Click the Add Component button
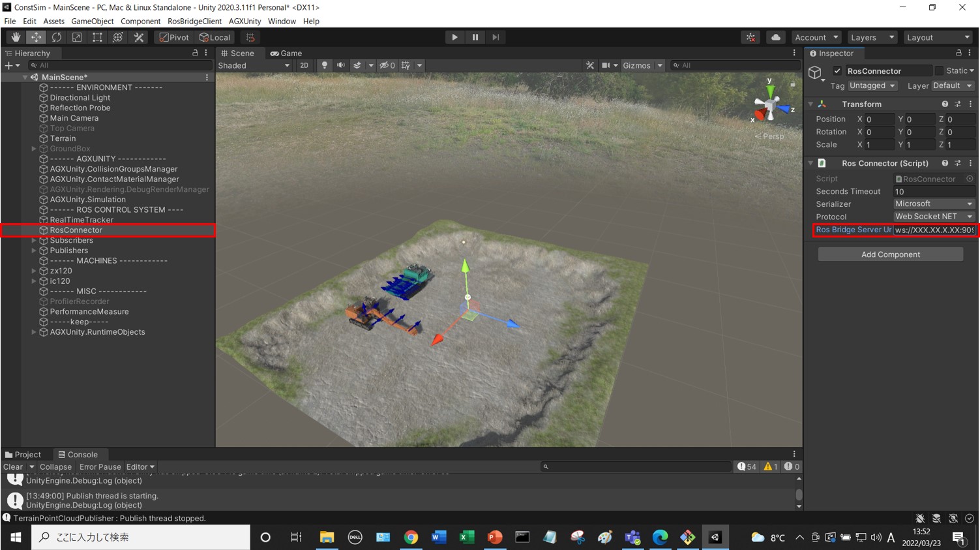 click(x=890, y=254)
